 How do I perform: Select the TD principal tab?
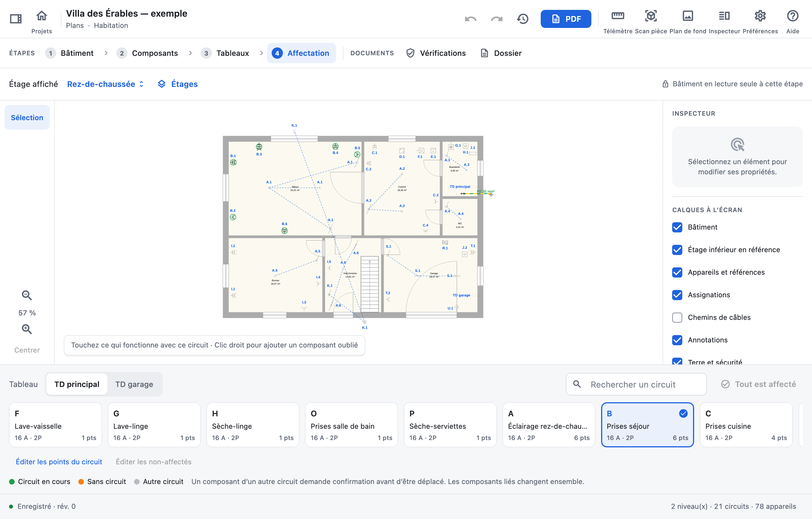click(x=77, y=384)
